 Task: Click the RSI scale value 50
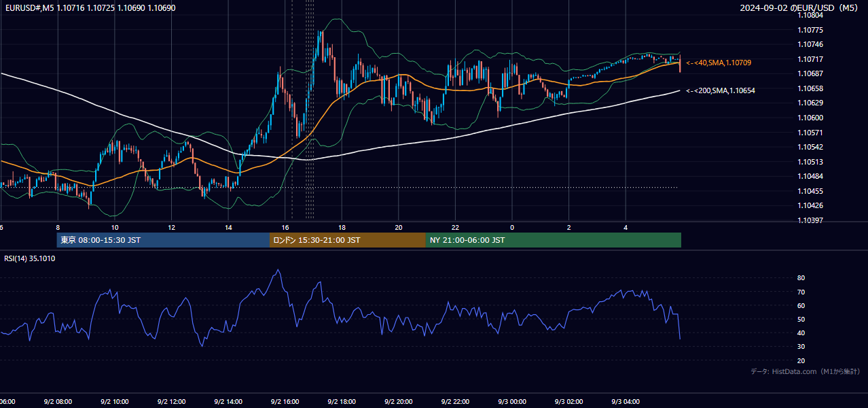[x=801, y=319]
